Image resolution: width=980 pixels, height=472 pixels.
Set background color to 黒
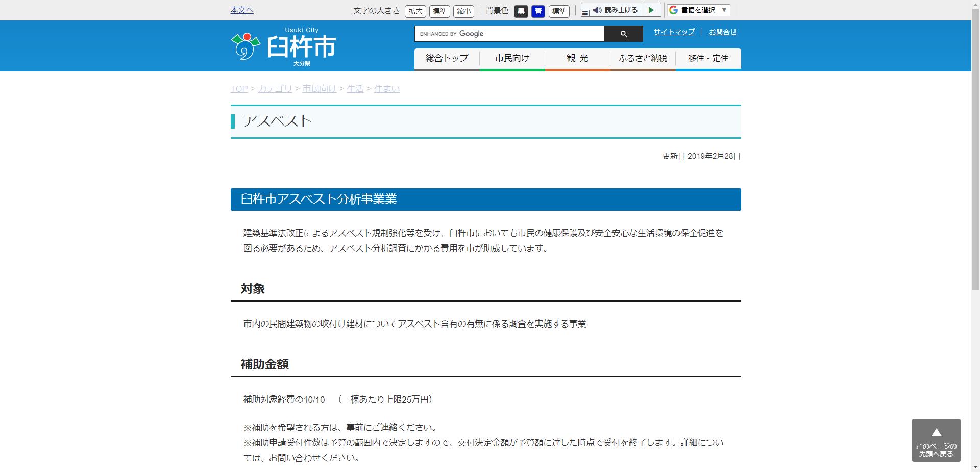pyautogui.click(x=521, y=11)
